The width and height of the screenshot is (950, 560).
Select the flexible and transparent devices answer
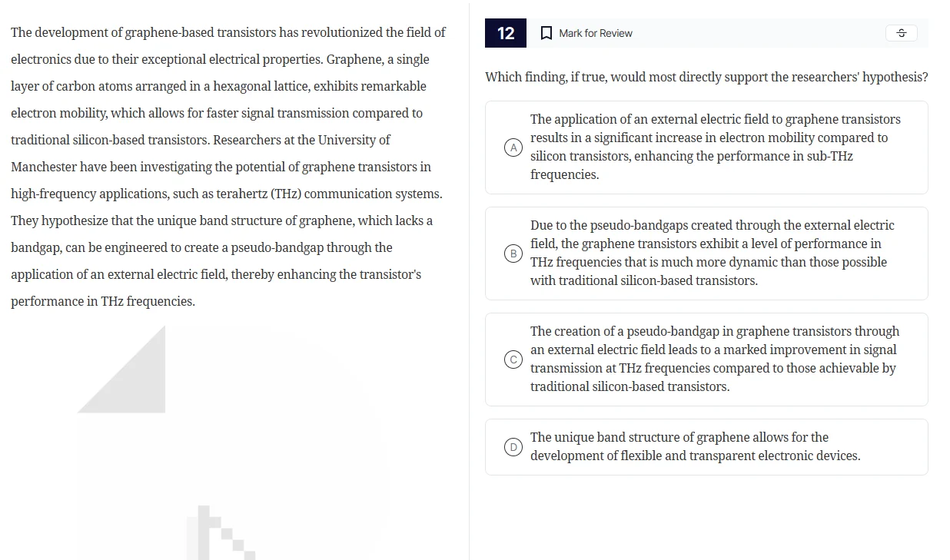tap(695, 447)
